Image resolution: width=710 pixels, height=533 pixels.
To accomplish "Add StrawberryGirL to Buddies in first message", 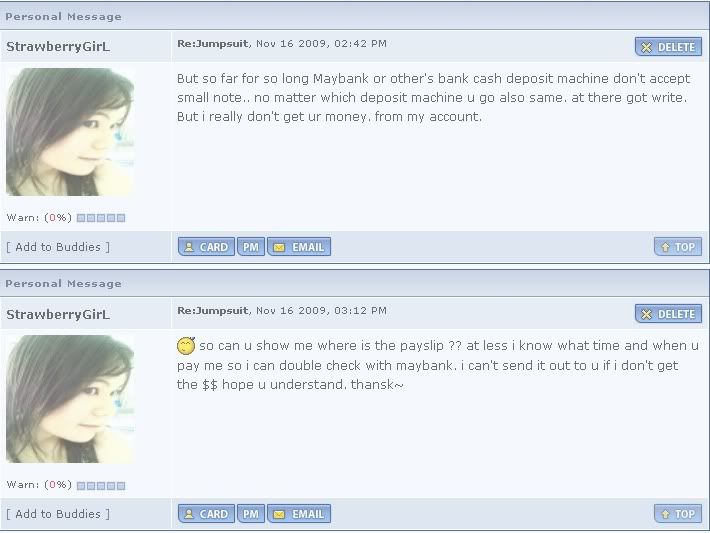I will [x=58, y=247].
